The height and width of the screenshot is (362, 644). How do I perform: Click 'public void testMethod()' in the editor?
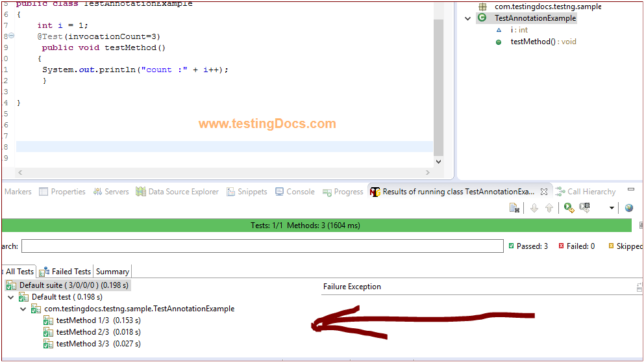[103, 47]
